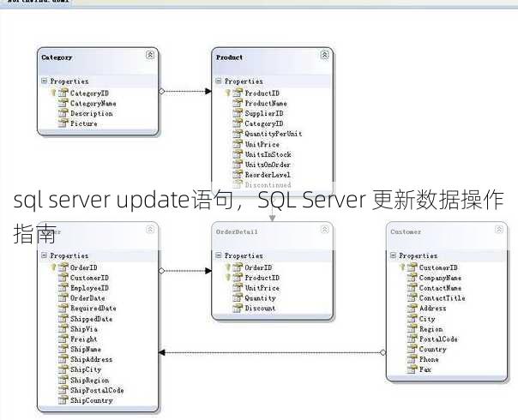Select the UnitPrice property in OrderDetail
518x420 pixels.
[262, 288]
